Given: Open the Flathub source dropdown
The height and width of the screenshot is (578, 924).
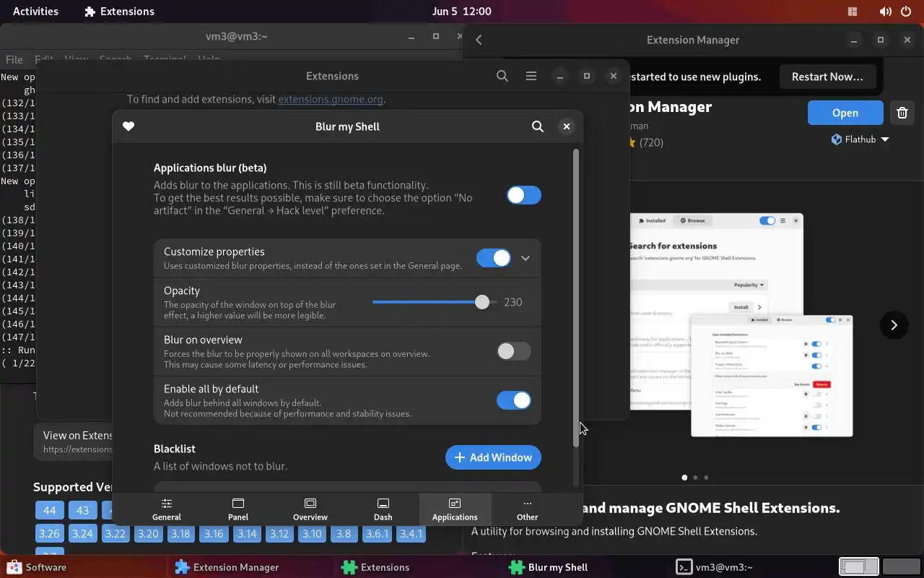Looking at the screenshot, I should [x=860, y=139].
